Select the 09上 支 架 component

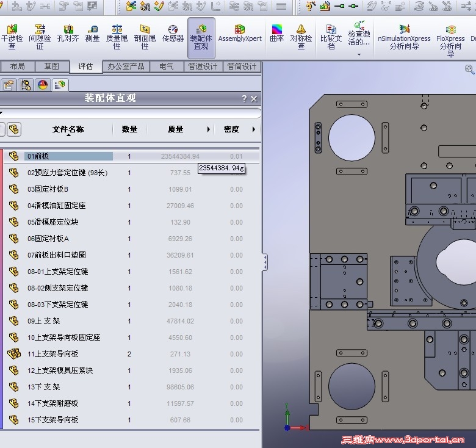(x=44, y=321)
